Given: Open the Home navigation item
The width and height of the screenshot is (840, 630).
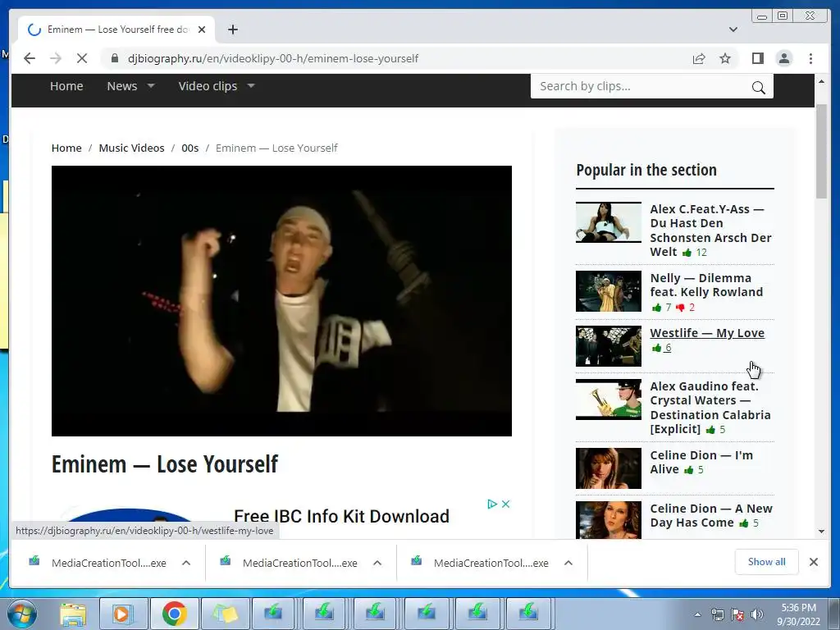Looking at the screenshot, I should pyautogui.click(x=66, y=86).
